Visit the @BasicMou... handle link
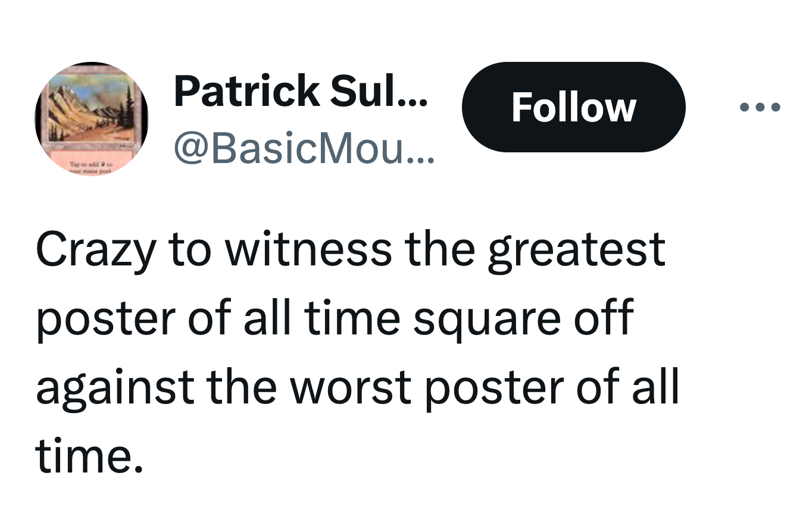 [304, 149]
